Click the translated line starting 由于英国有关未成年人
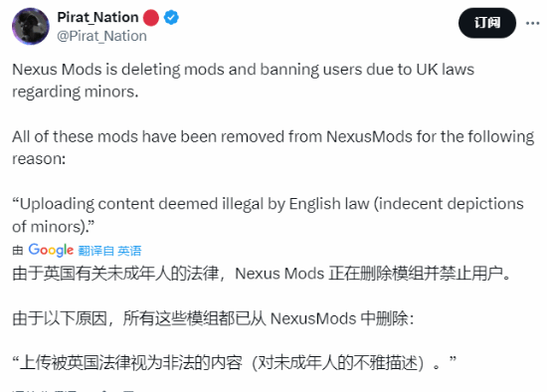This screenshot has width=547, height=392. [262, 274]
